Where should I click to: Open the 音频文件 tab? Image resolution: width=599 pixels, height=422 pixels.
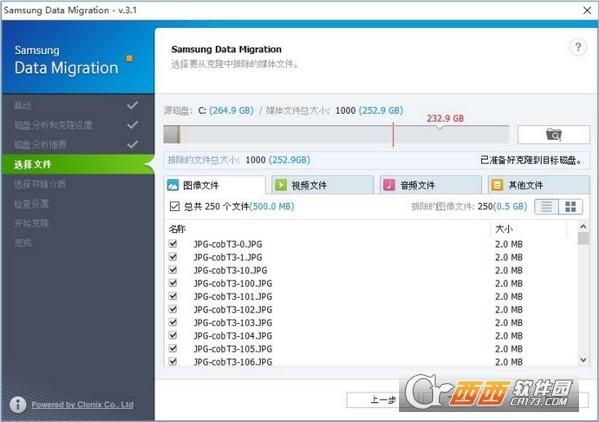431,185
